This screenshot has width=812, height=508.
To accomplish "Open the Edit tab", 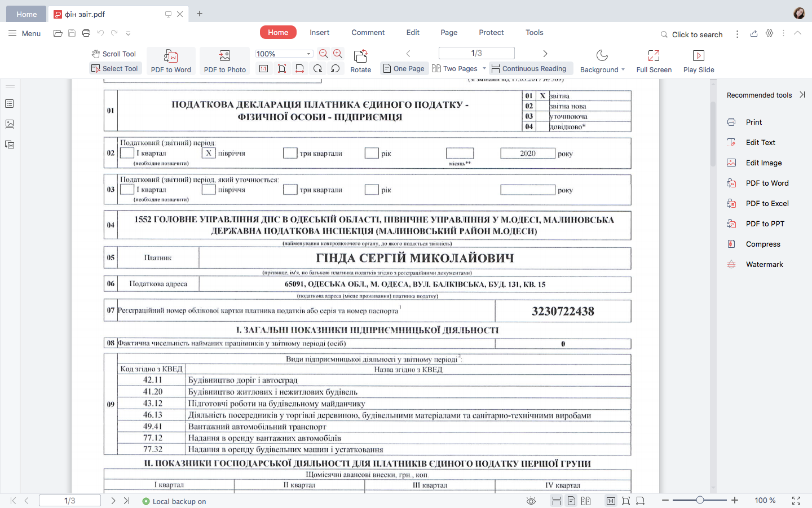I will pyautogui.click(x=413, y=32).
